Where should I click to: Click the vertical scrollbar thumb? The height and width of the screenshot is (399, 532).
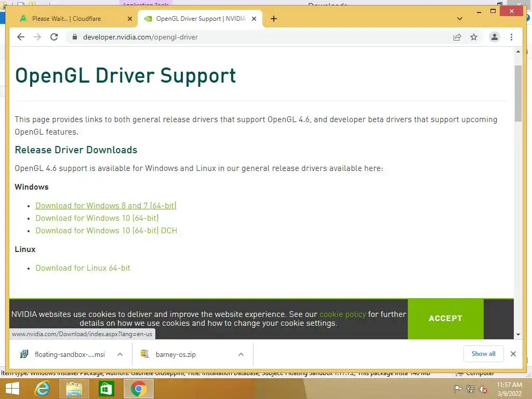pos(518,94)
